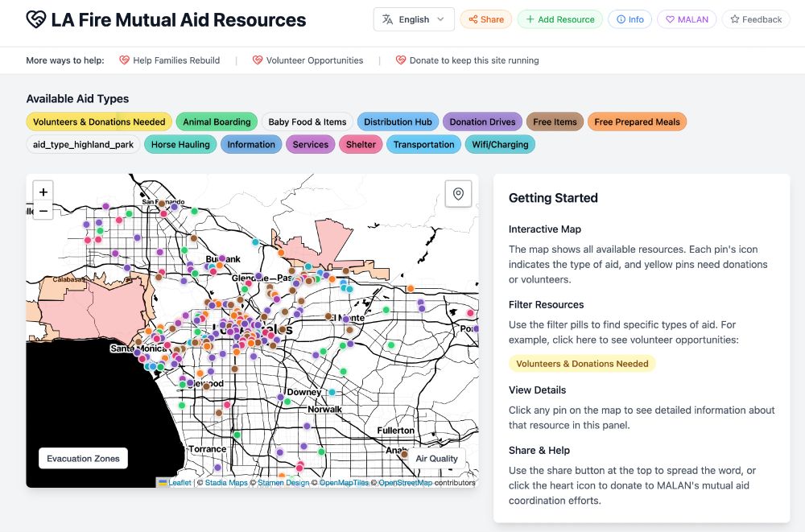Select the Transportation filter pill

pos(423,144)
